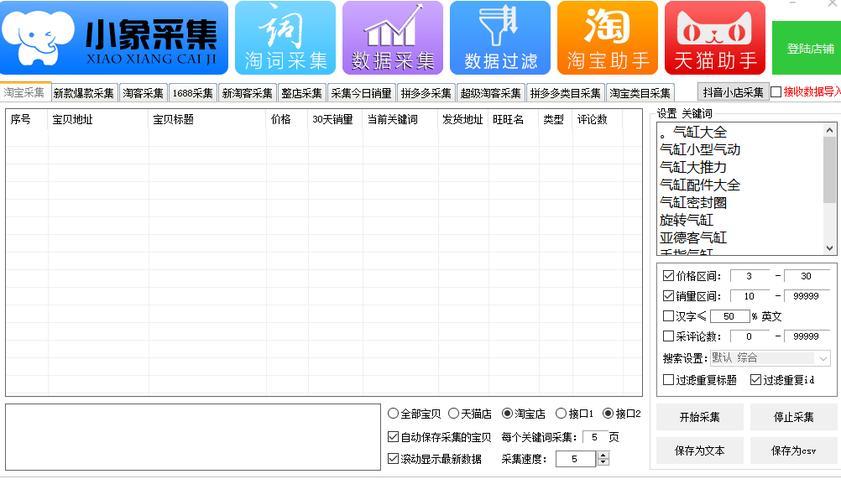The image size is (841, 500).
Task: Select keyword 气缸配件大全 in list
Action: click(x=700, y=185)
